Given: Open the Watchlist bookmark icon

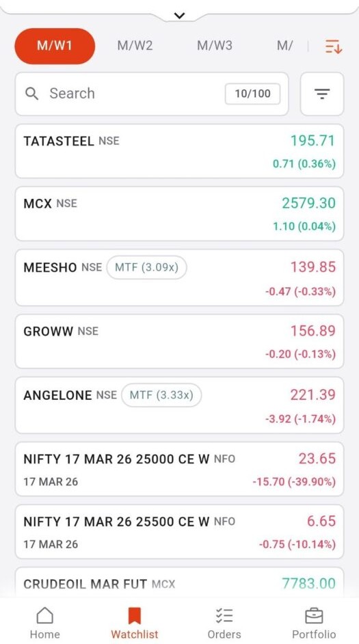Looking at the screenshot, I should point(134,616).
